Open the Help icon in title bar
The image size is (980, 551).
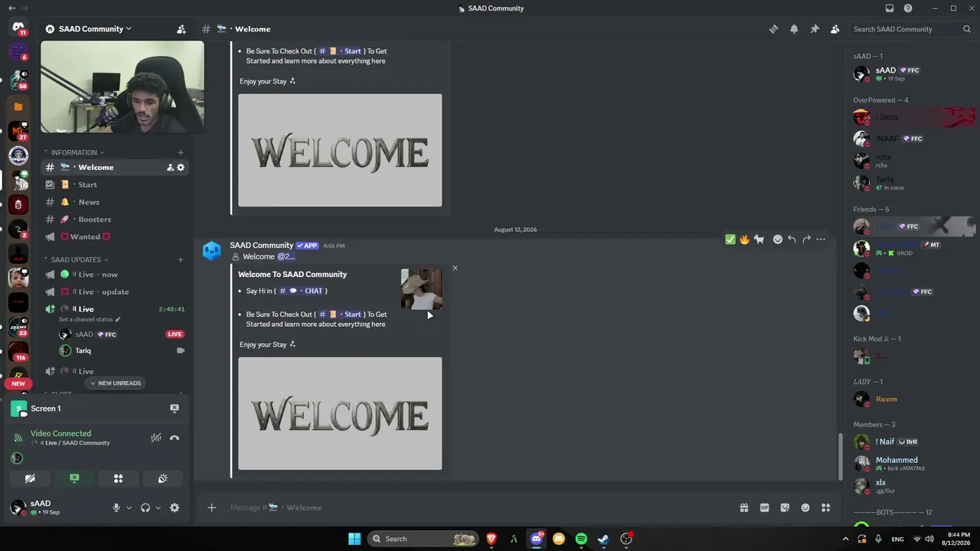[908, 8]
